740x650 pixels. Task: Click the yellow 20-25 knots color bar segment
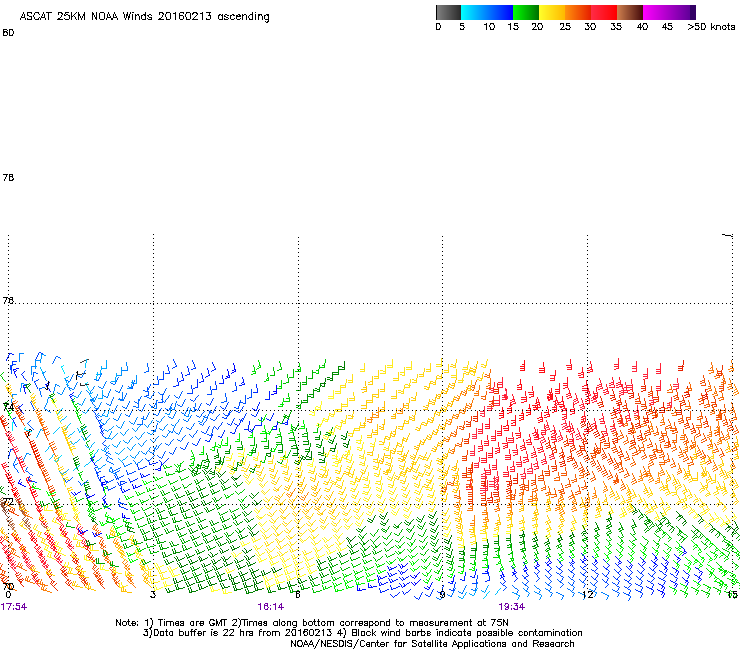tap(552, 12)
